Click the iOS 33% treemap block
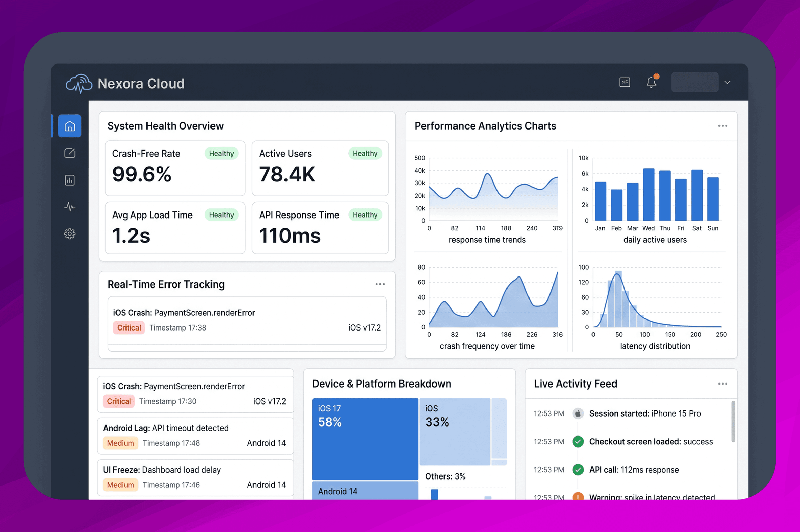Image resolution: width=800 pixels, height=532 pixels. 455,431
